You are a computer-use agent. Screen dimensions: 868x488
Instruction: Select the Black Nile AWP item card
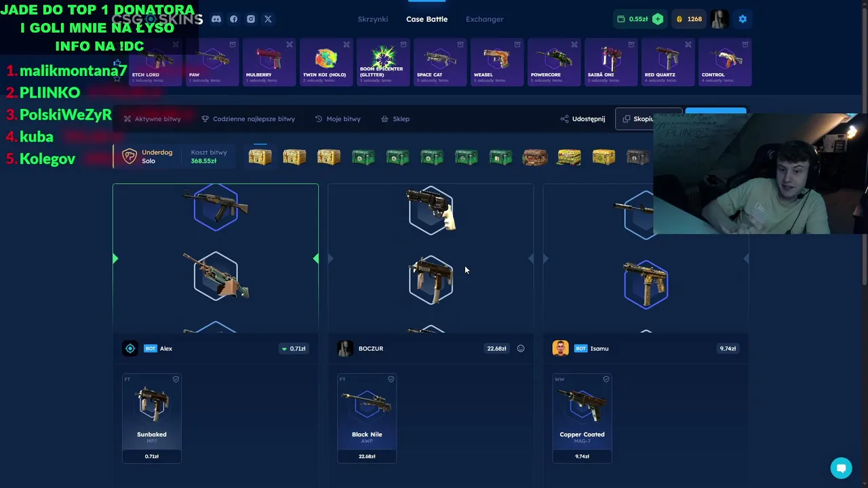point(367,418)
